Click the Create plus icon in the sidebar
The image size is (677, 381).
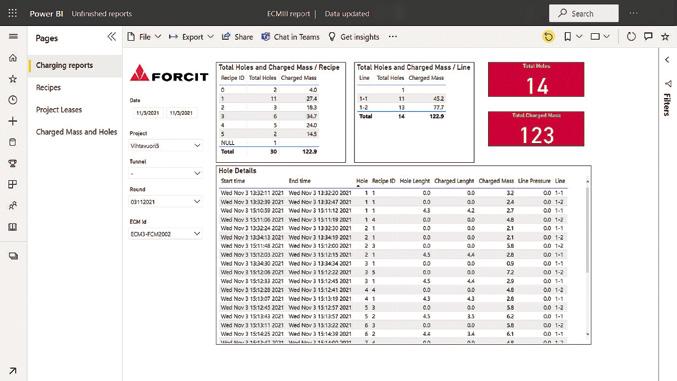pos(13,121)
